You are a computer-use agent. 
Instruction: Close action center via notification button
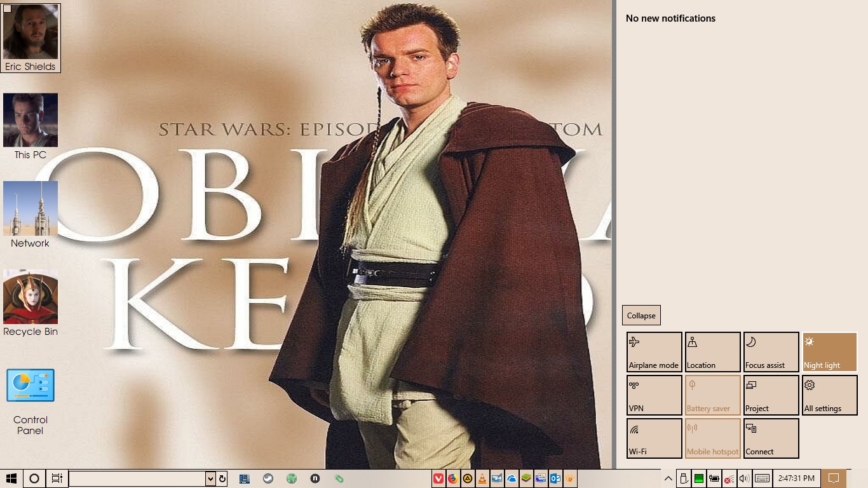tap(834, 478)
